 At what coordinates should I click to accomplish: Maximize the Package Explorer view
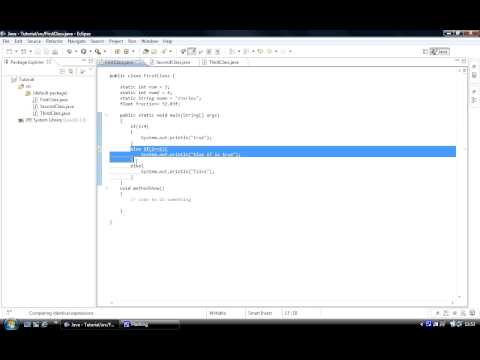pos(91,61)
